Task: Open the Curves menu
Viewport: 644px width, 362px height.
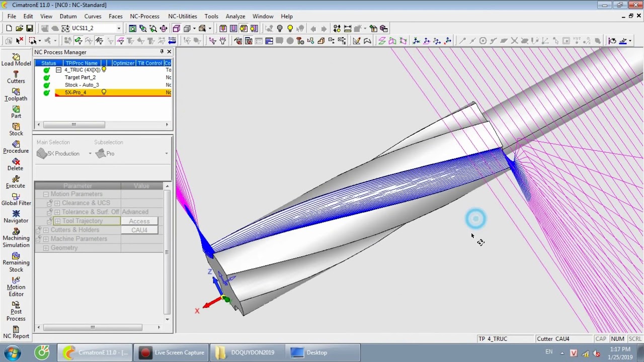Action: [93, 17]
